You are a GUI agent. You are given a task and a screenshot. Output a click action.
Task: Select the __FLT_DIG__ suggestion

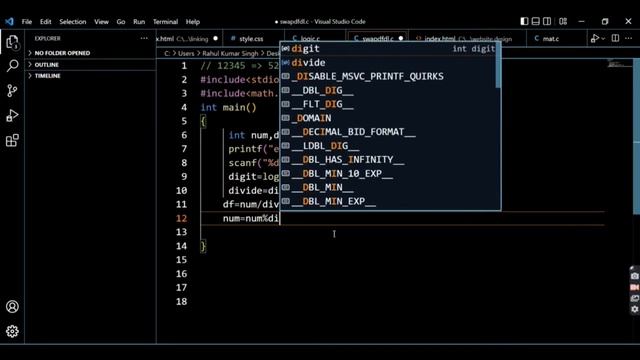coord(388,104)
